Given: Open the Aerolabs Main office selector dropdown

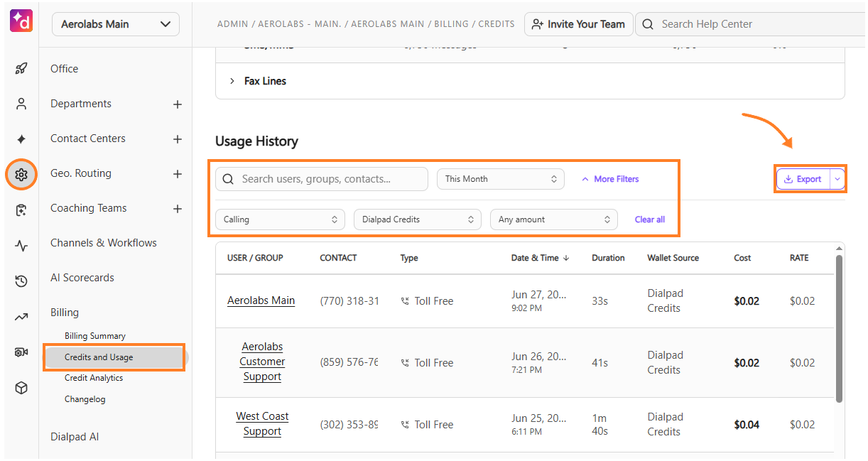Looking at the screenshot, I should 116,24.
